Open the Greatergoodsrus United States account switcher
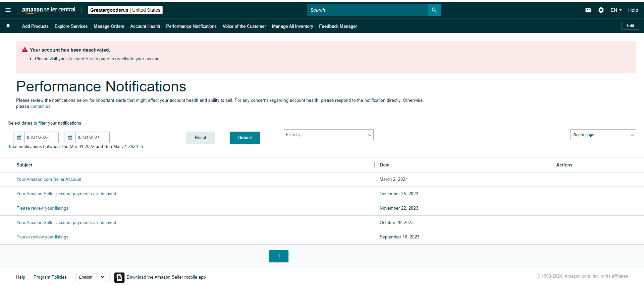The height and width of the screenshot is (286, 644). [125, 10]
